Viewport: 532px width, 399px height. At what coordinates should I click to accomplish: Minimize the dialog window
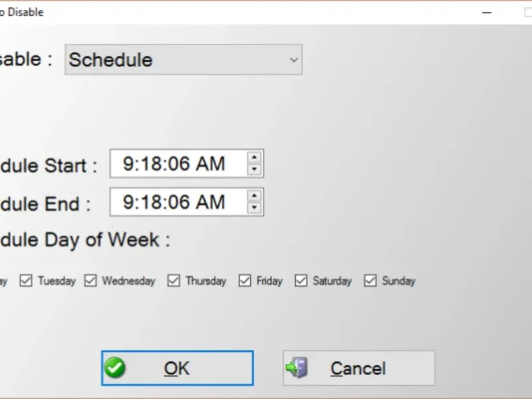(487, 12)
